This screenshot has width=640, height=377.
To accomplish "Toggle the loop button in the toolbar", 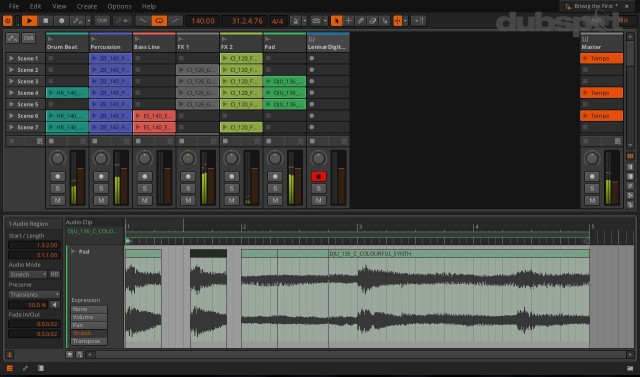I will [x=159, y=20].
